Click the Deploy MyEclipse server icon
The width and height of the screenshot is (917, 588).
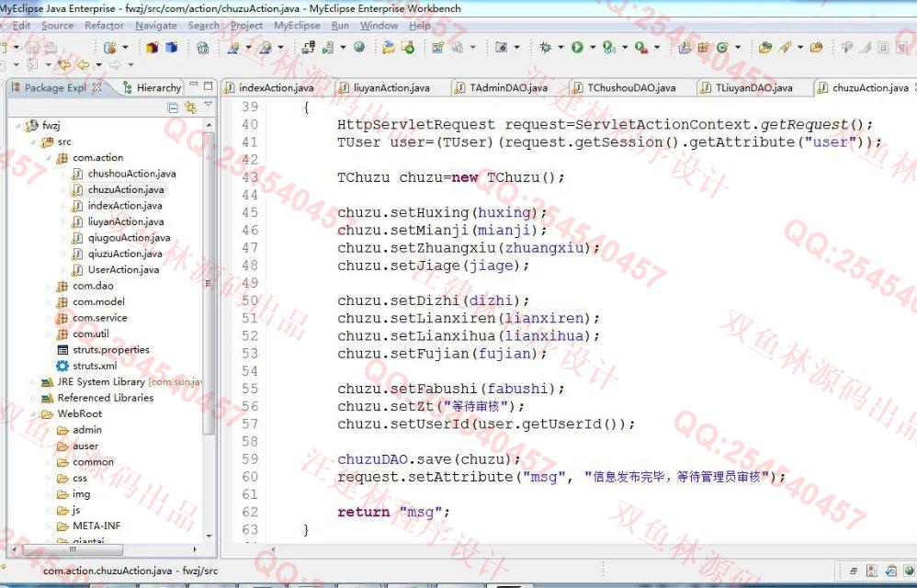tap(308, 48)
